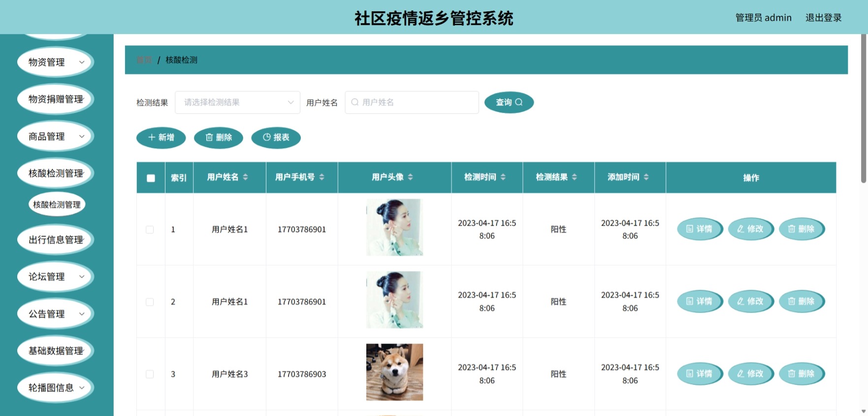
Task: Sort by 用户头像 column arrows
Action: (410, 177)
